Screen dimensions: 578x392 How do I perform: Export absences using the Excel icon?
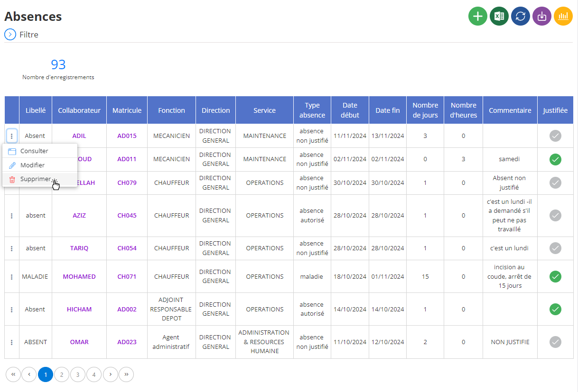(x=499, y=16)
